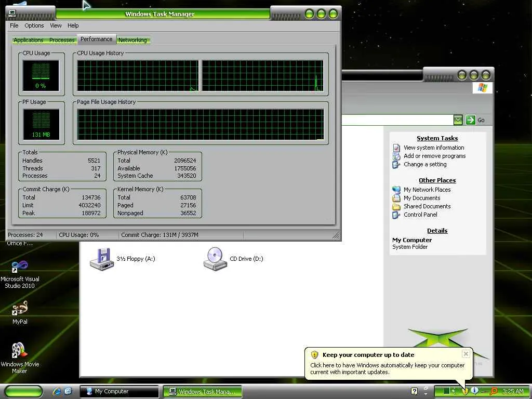532x399 pixels.
Task: Switch to the Networking tab
Action: 132,40
